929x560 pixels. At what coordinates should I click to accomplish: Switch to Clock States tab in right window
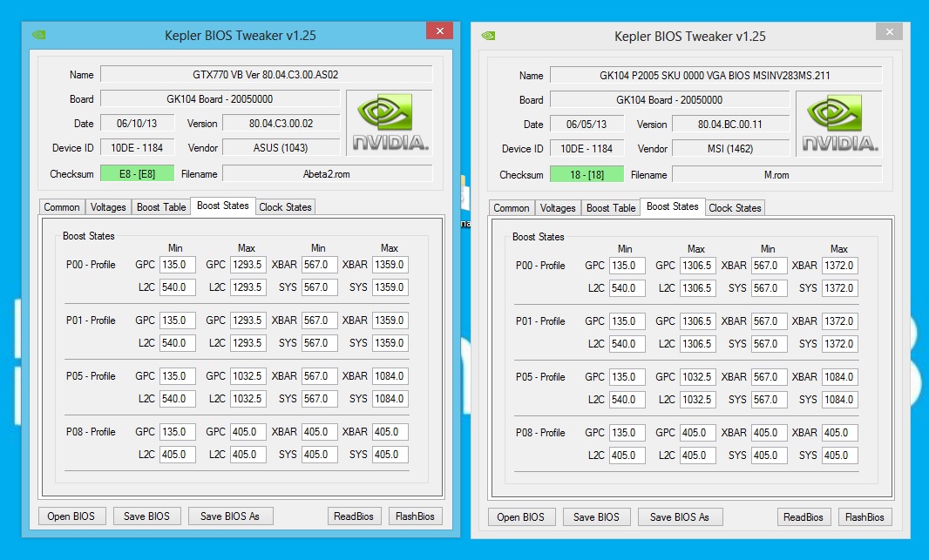click(735, 208)
